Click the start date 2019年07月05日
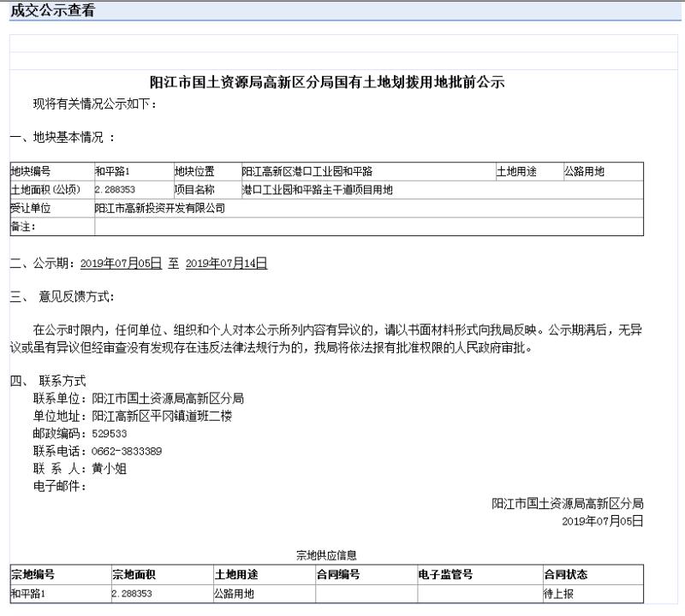 coord(121,264)
